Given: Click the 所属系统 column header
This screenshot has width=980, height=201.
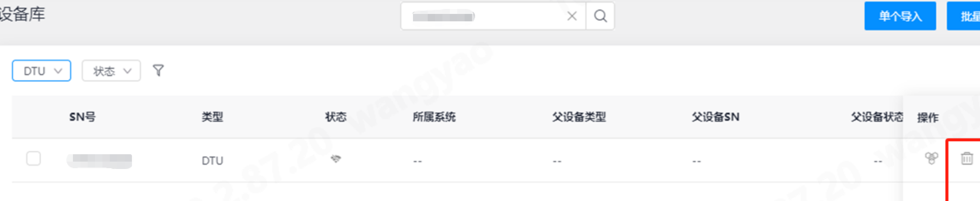Looking at the screenshot, I should tap(434, 117).
